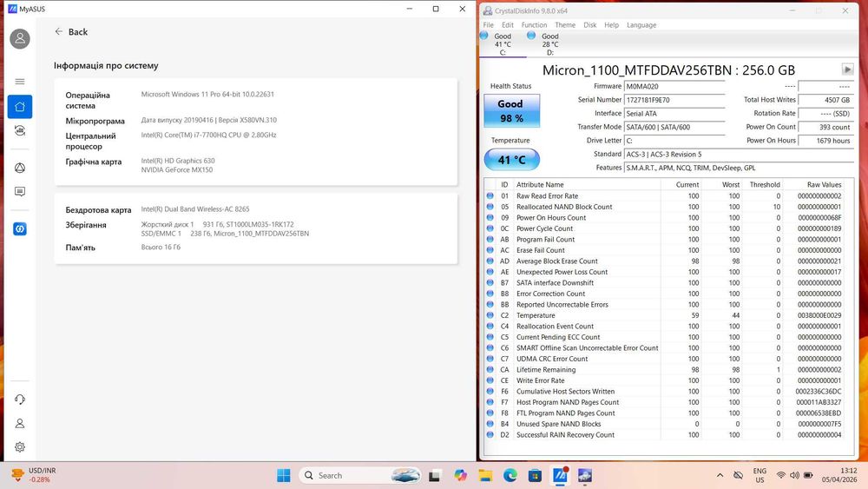Click the Intel Core i7-7700HQ processor text
The image size is (868, 489).
[x=208, y=135]
